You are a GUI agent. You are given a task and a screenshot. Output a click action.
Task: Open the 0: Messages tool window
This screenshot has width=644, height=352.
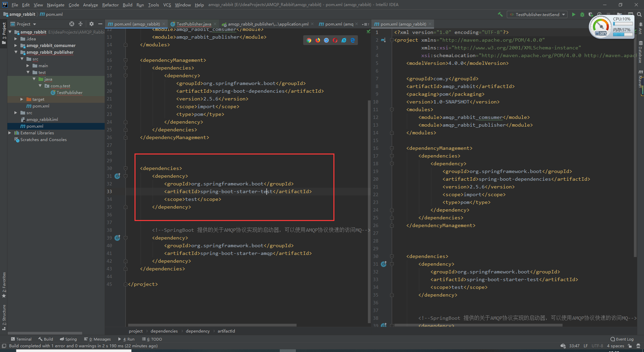coord(97,339)
